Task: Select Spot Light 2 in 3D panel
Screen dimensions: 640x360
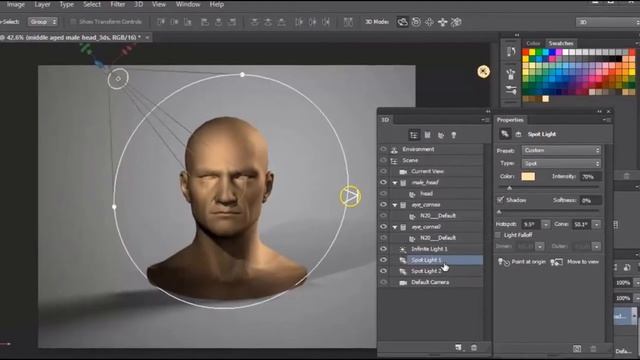Action: point(426,271)
